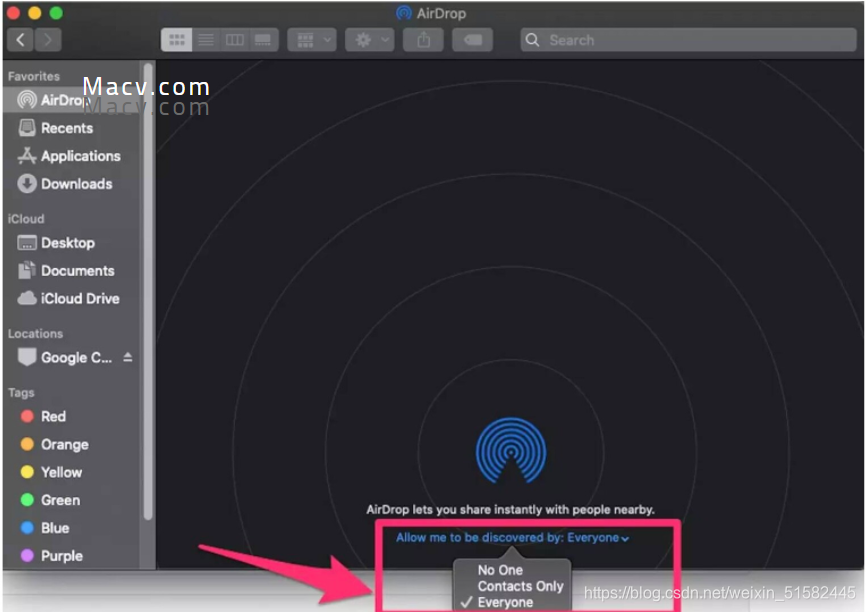
Task: Open the gear action menu
Action: coord(369,40)
